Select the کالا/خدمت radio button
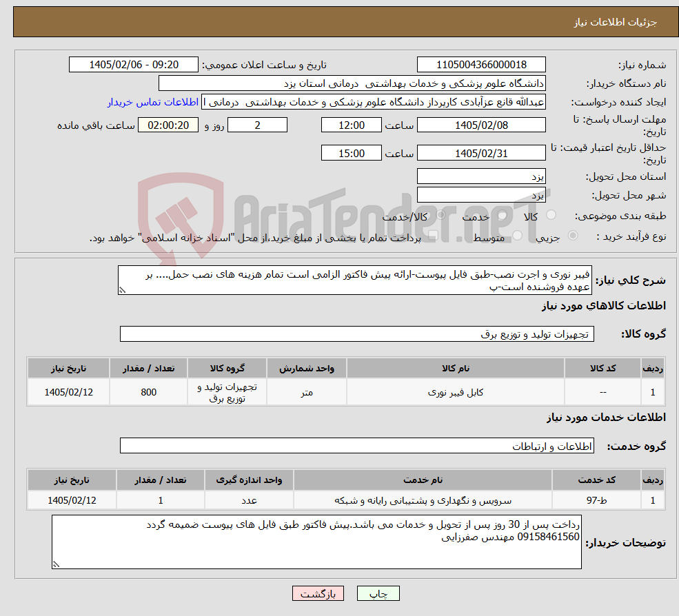679x616 pixels. coord(440,215)
